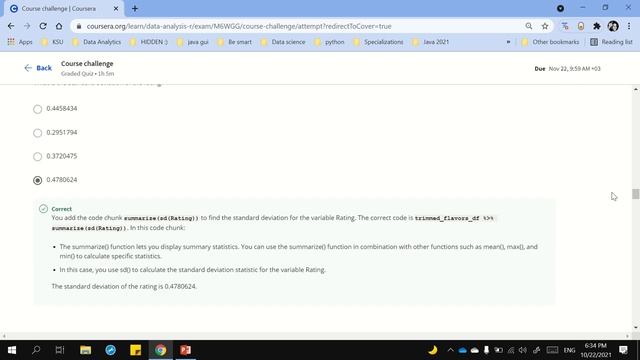
Task: Open the zoom magnifier in address bar
Action: coord(529,26)
